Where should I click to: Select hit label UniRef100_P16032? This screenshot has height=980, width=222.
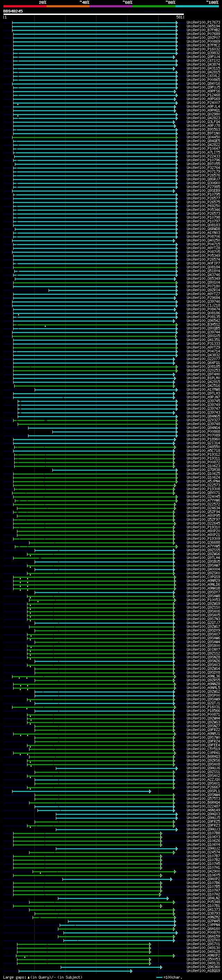(203, 49)
